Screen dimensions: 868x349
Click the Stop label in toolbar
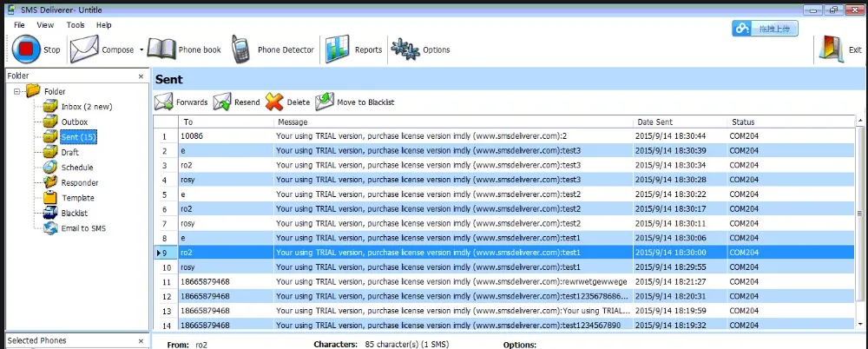[x=51, y=49]
